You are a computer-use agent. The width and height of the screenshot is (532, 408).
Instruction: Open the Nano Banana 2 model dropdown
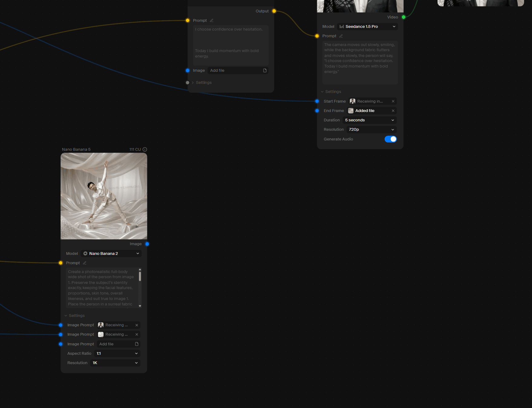pyautogui.click(x=111, y=254)
